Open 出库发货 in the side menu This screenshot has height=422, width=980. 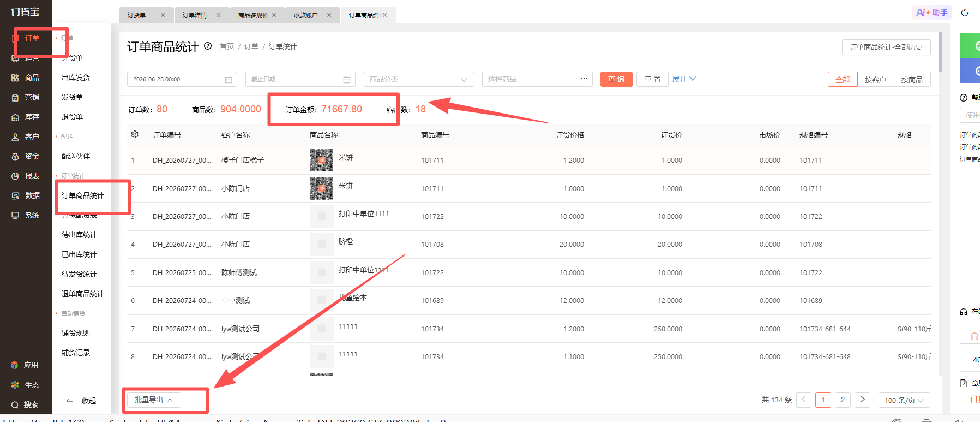coord(76,78)
